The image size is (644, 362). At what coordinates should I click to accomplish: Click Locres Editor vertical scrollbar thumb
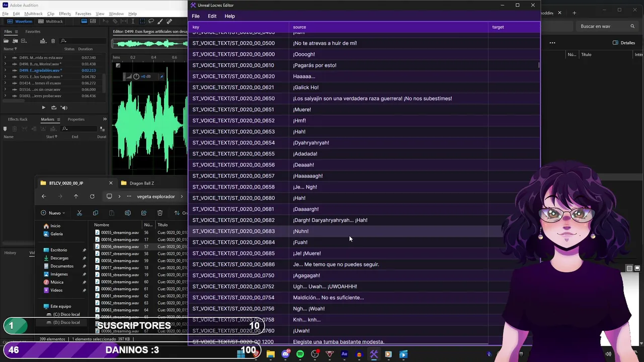coord(539,65)
